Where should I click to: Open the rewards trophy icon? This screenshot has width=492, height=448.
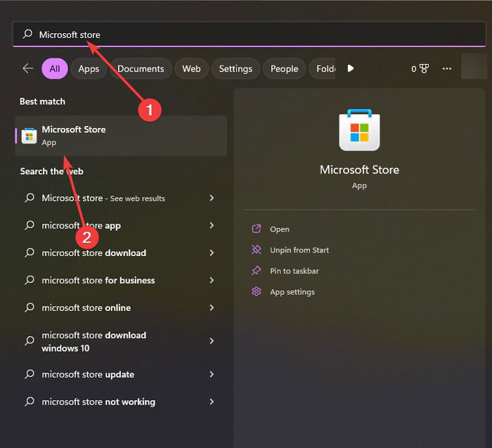pos(424,69)
